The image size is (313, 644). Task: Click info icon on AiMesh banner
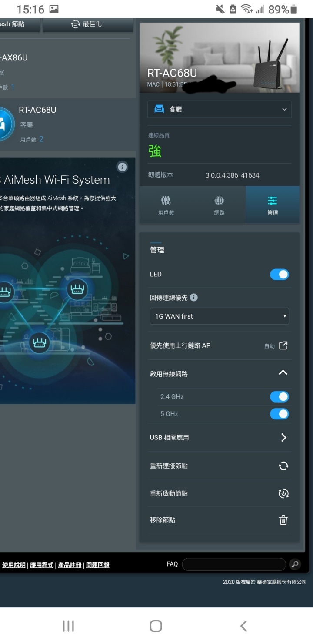(123, 167)
